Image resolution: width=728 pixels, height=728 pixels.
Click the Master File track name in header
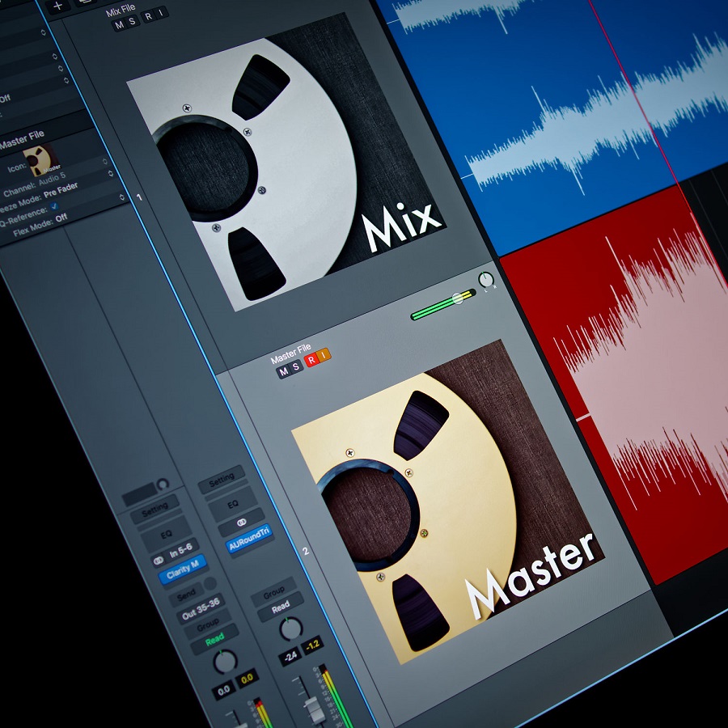pos(290,353)
